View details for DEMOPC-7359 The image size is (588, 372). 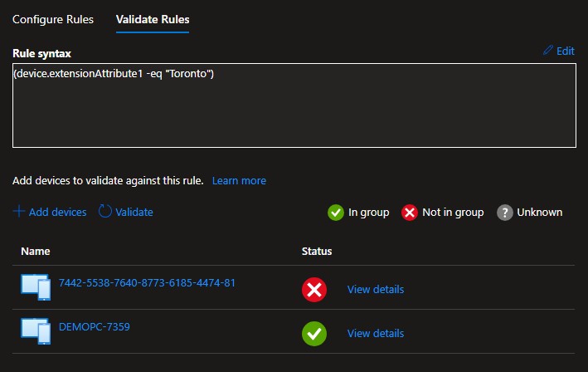point(376,333)
